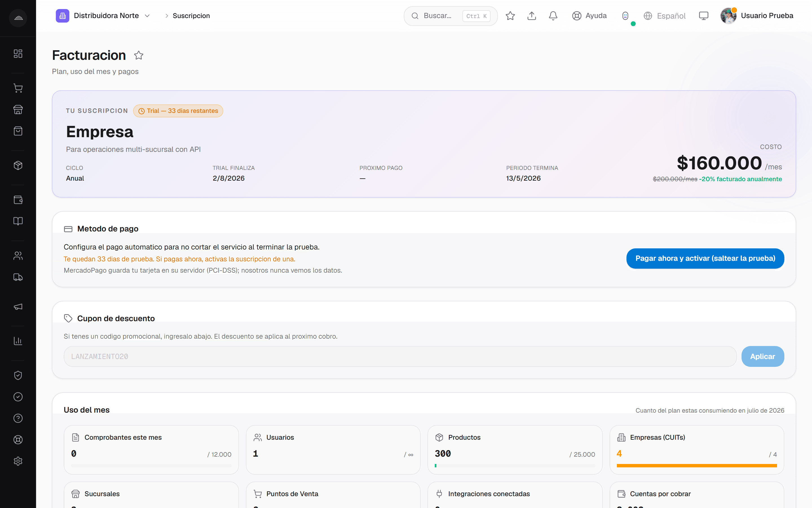812x508 pixels.
Task: Click the coupon code input field
Action: tap(400, 356)
